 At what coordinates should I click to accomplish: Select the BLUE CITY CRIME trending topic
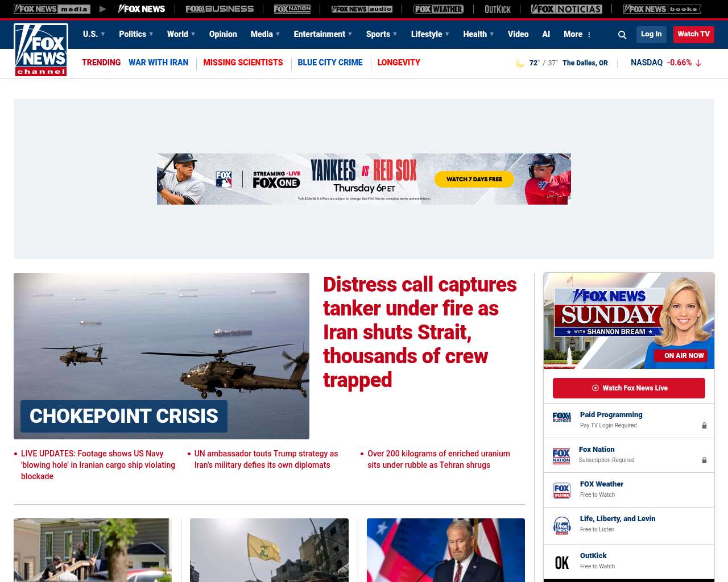[330, 63]
